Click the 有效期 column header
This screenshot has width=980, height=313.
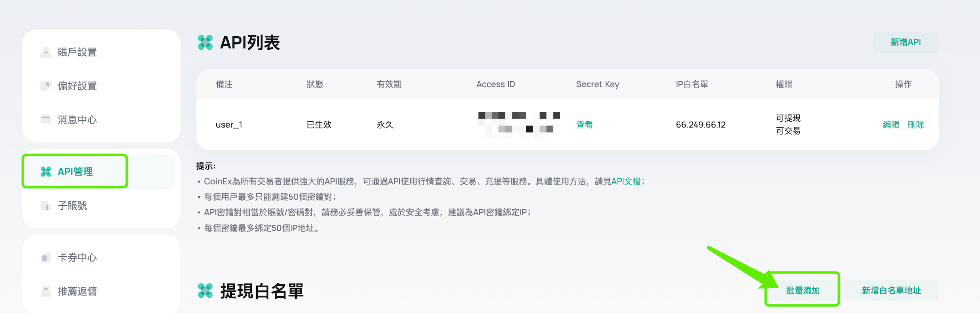[x=389, y=84]
